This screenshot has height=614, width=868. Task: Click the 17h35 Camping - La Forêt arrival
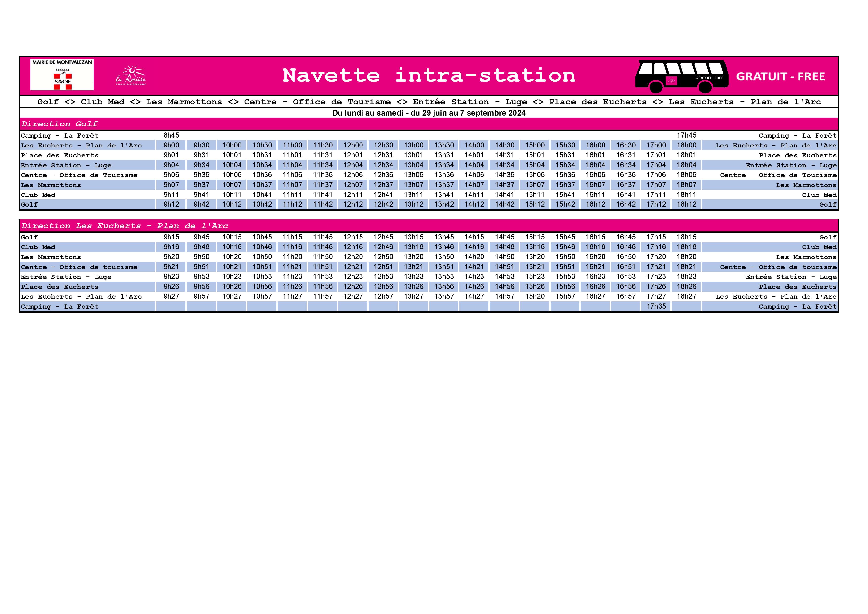[656, 306]
